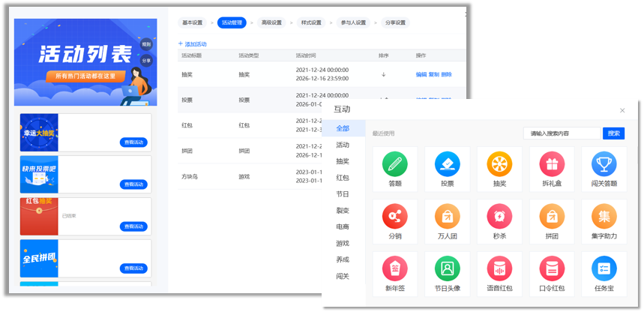Click the 游戏 type cell in 方块鸟 row
Screen dimensions: 644x315
[x=244, y=176]
